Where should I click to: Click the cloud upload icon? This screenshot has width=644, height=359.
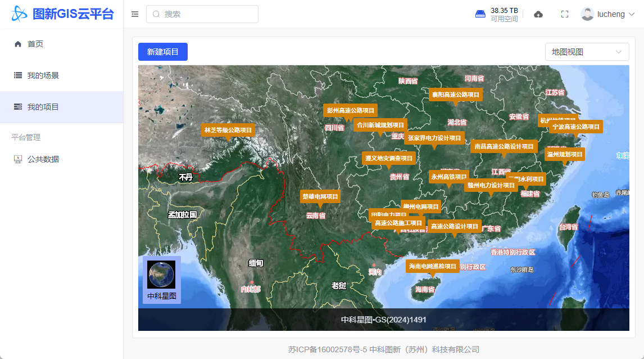click(538, 14)
